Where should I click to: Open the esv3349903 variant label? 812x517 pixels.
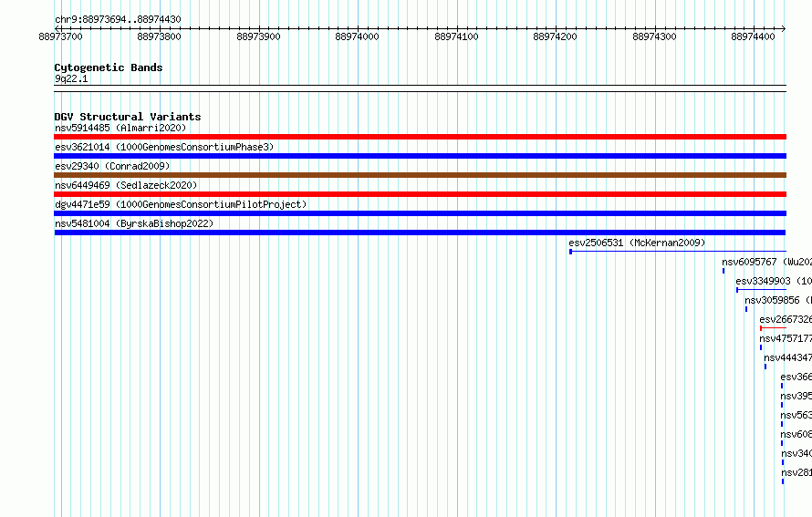point(774,281)
